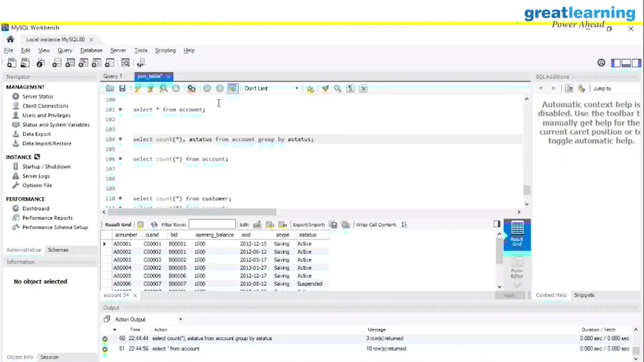This screenshot has width=644, height=362.
Task: Import records from external file icon
Action: (346, 225)
